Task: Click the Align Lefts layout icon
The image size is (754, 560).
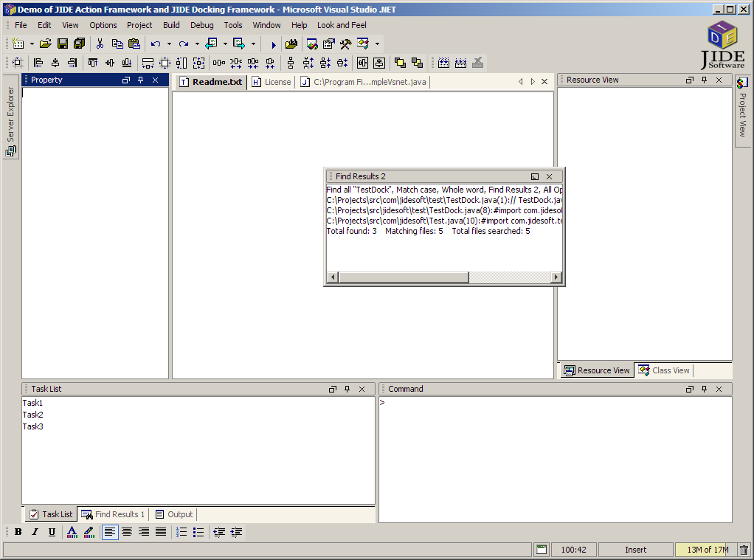Action: [x=38, y=63]
